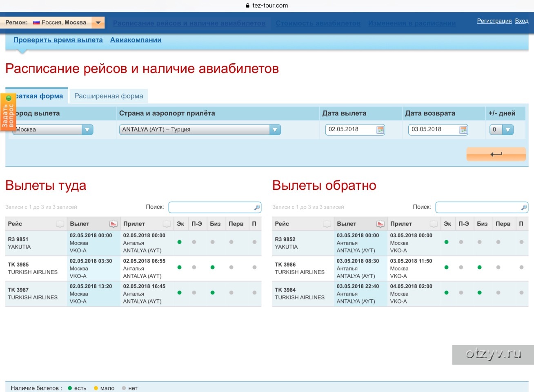The image size is (534, 392).
Task: Click the orange submit button with return arrow
Action: (x=496, y=154)
